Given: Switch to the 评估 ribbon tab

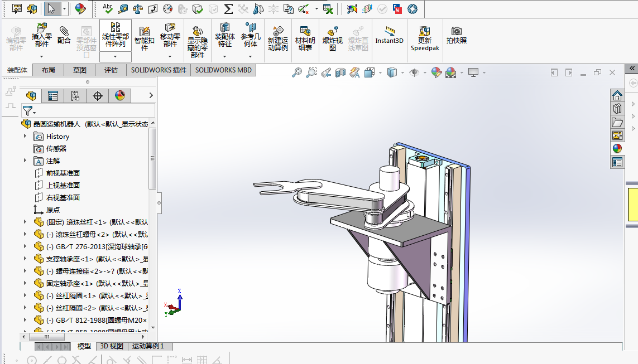Looking at the screenshot, I should [x=111, y=70].
